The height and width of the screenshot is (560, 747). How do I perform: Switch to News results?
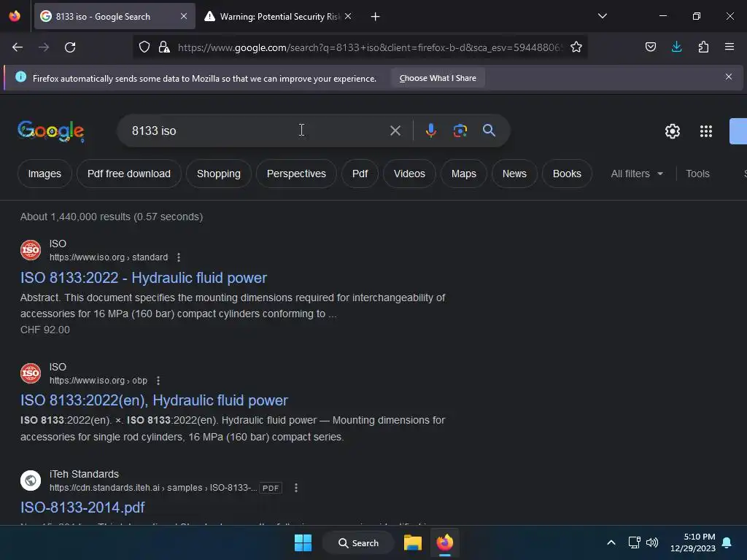click(514, 174)
